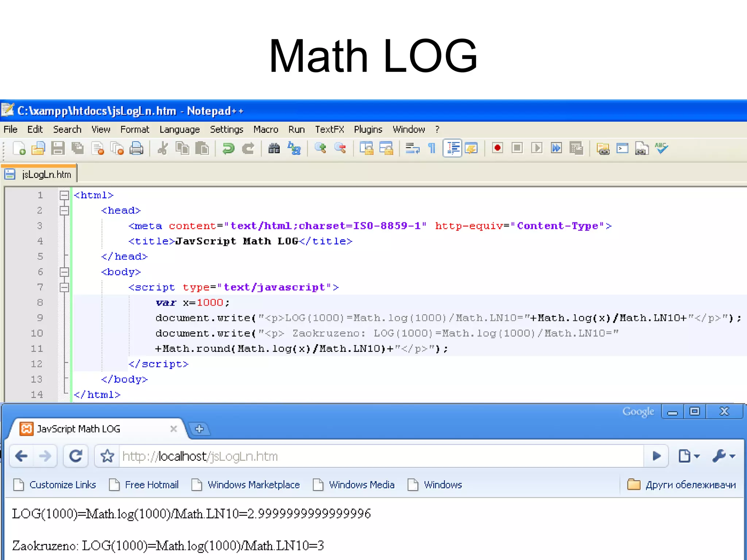
Task: Open the TextFX menu
Action: 329,129
